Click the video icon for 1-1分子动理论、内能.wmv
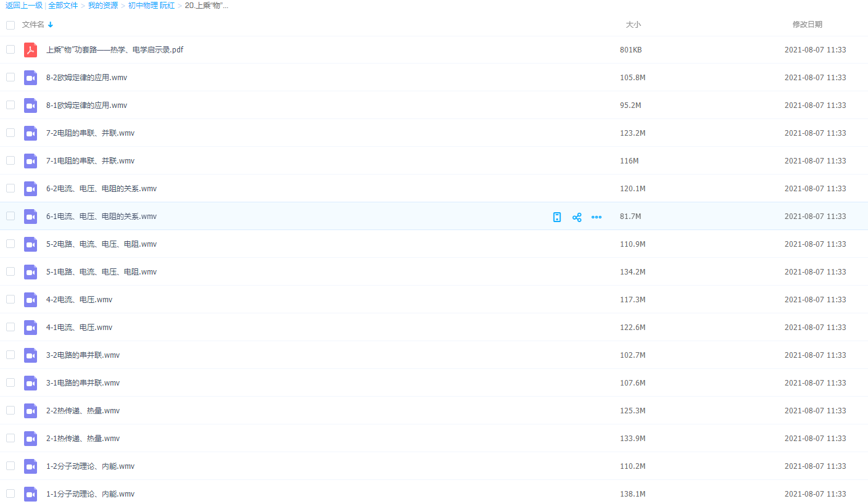The height and width of the screenshot is (504, 868). pos(30,494)
